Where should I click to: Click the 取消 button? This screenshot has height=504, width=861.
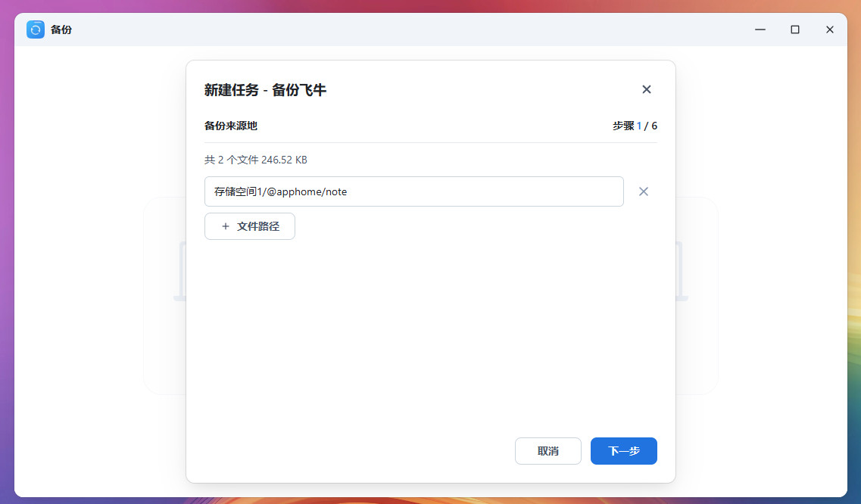point(547,451)
